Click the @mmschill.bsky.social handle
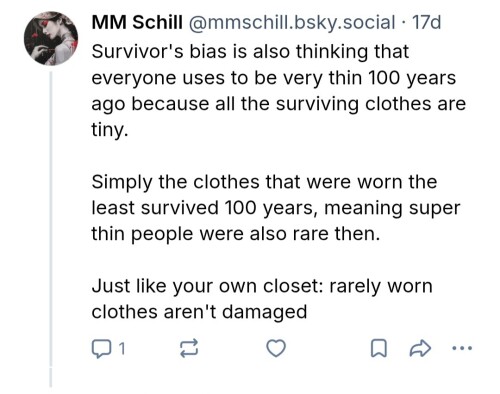500x394 pixels. coord(292,23)
